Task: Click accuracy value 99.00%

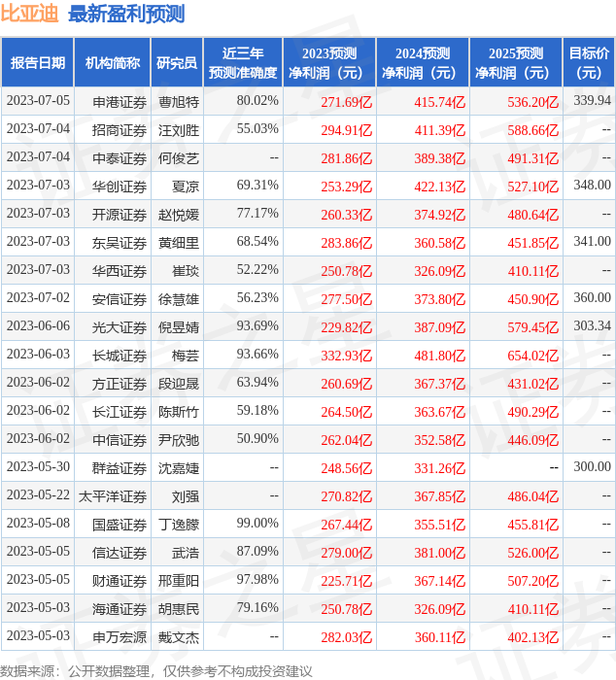Action: (257, 524)
